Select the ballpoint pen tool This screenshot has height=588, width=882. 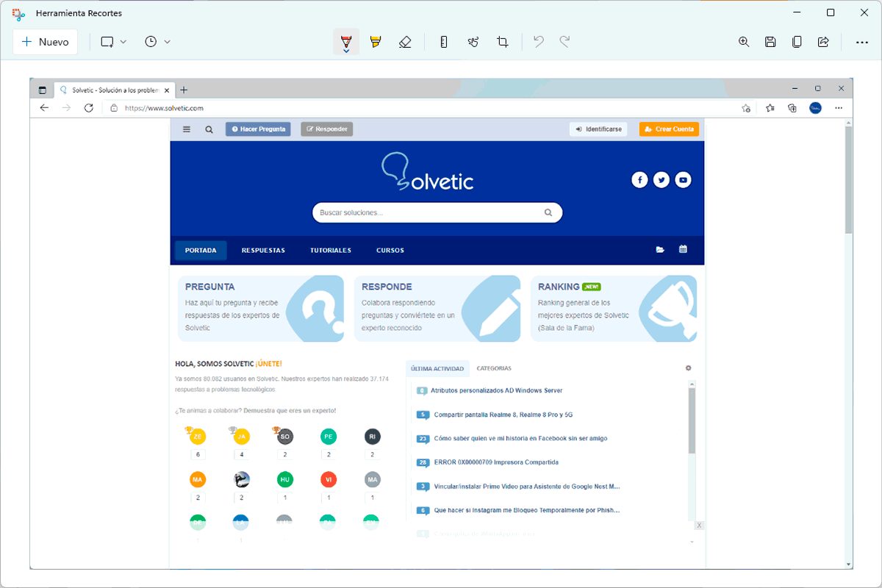tap(346, 40)
